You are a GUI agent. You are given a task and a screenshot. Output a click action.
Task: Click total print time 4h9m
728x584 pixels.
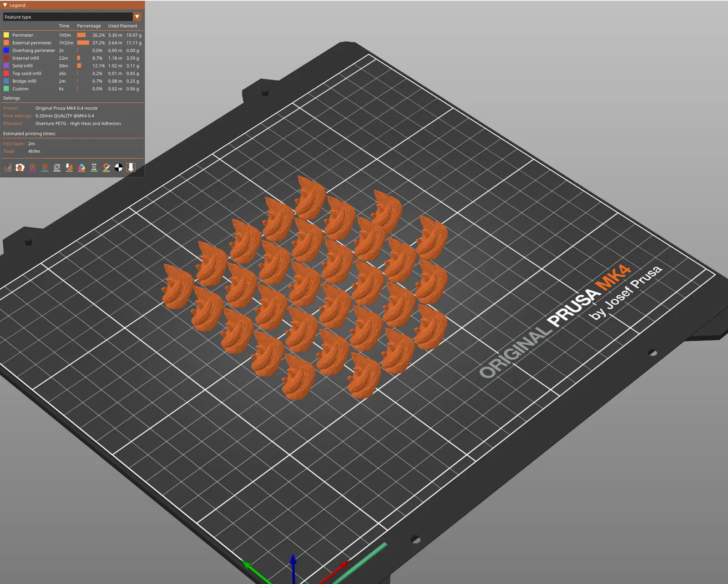[34, 151]
